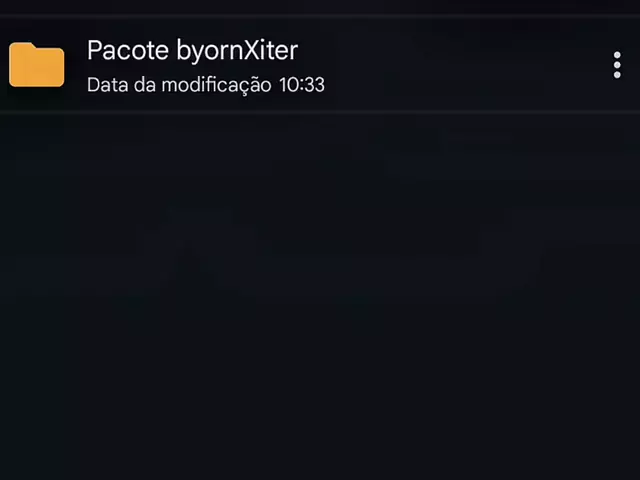The width and height of the screenshot is (640, 480).
Task: Click the word "Pacote" in the folder title
Action: (x=128, y=50)
